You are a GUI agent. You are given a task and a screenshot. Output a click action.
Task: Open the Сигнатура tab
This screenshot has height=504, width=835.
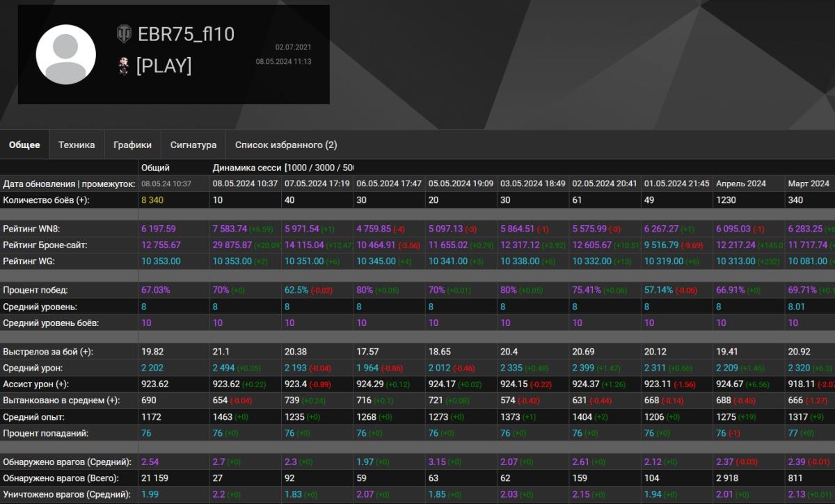[193, 145]
